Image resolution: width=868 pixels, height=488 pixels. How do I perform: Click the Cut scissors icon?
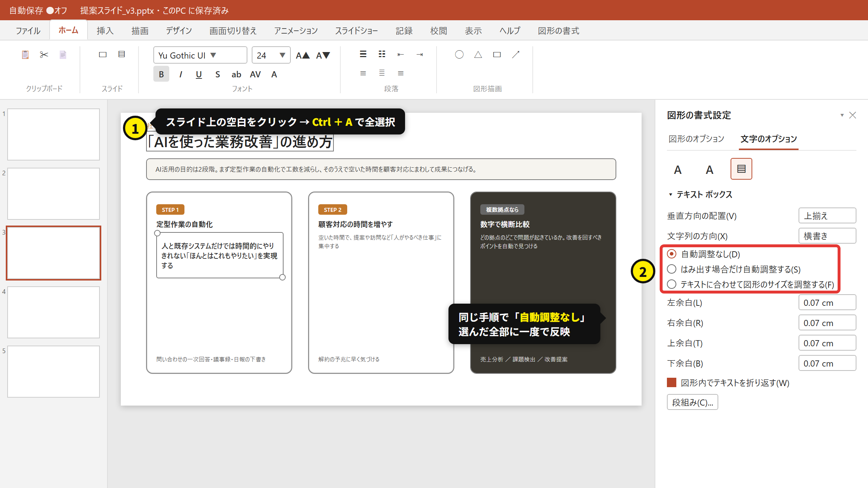click(44, 55)
